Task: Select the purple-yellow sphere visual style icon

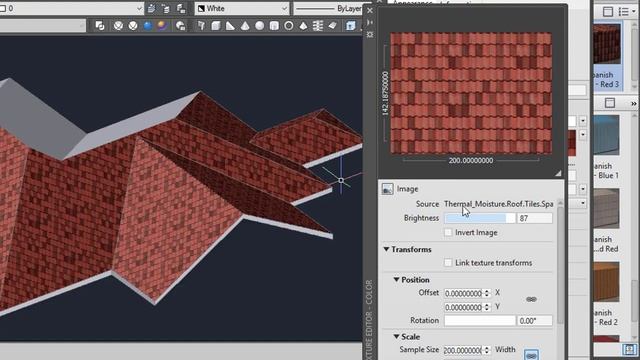Action: (x=162, y=26)
